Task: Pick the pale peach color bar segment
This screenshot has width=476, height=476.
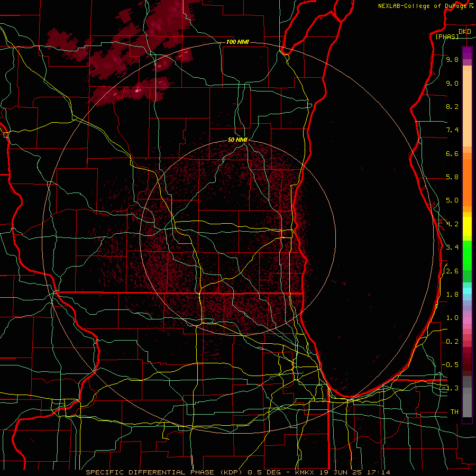Action: click(467, 108)
